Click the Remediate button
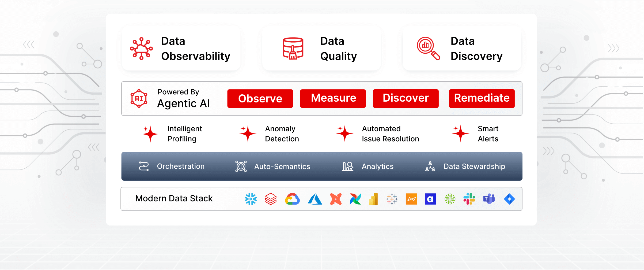644x270 pixels. pyautogui.click(x=482, y=98)
